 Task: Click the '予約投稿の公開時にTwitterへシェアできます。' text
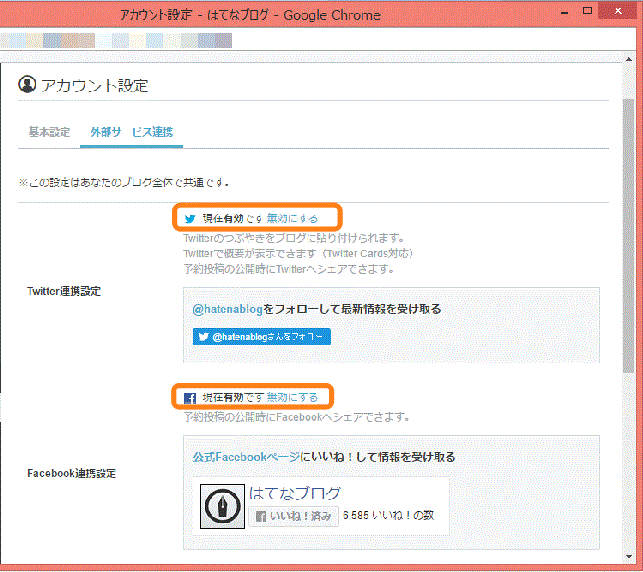point(289,269)
